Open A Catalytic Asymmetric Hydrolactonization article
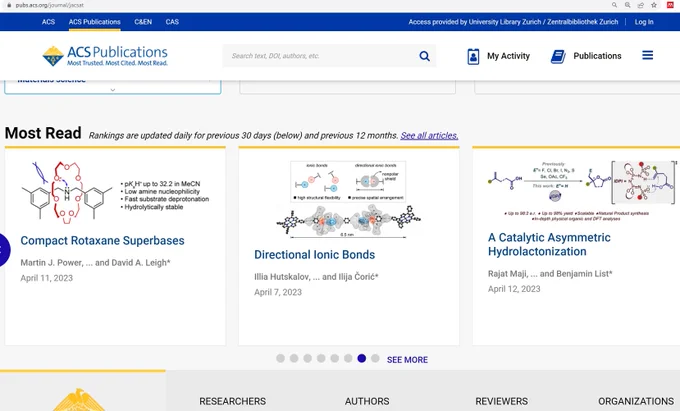 pyautogui.click(x=549, y=245)
